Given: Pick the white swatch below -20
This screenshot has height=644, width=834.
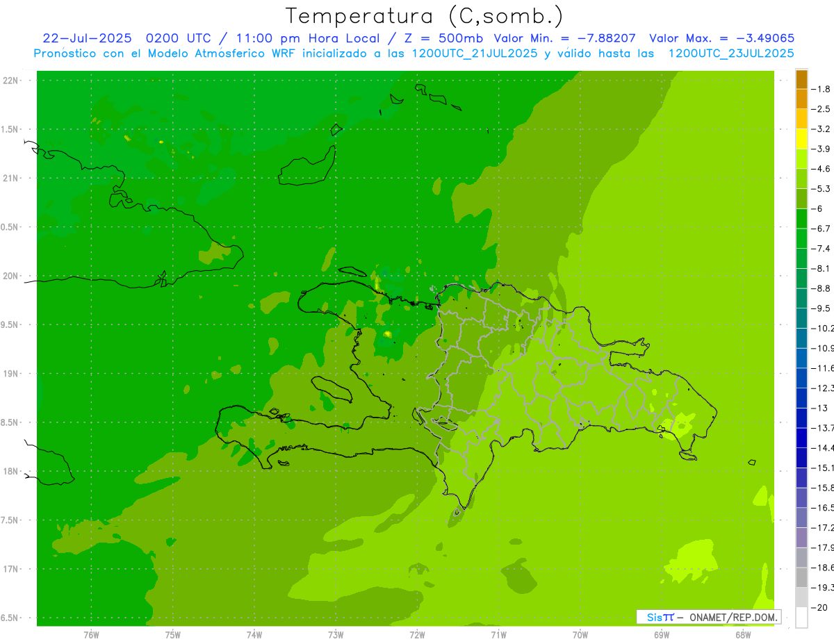Looking at the screenshot, I should click(x=801, y=618).
